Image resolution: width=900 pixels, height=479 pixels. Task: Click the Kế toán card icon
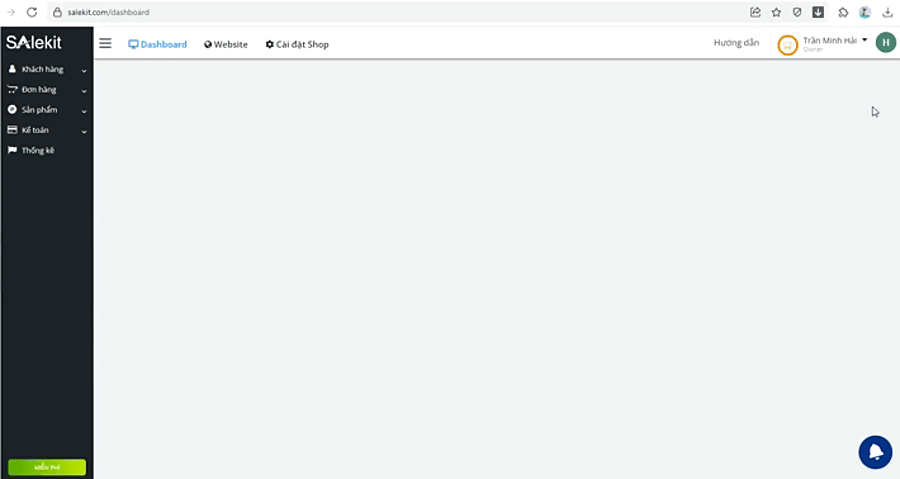tap(12, 130)
